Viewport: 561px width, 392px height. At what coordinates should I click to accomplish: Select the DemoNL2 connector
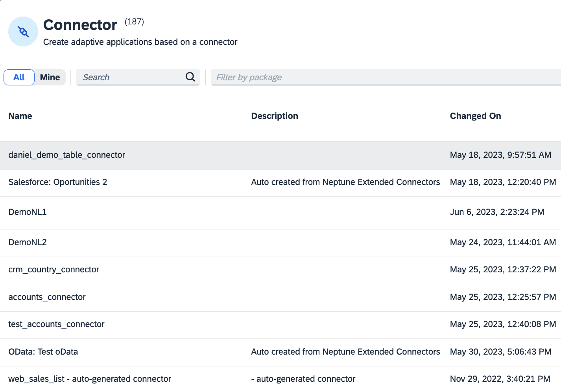pos(27,242)
